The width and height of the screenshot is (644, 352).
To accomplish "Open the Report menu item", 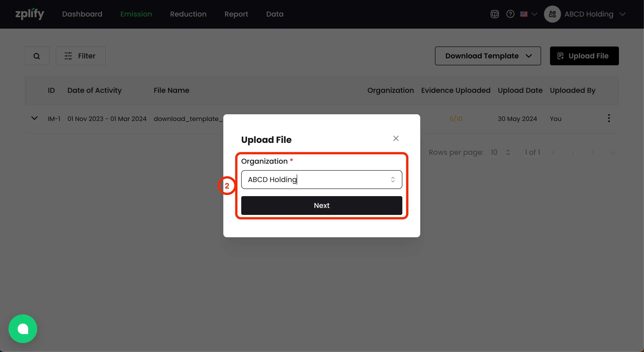I will pos(236,14).
